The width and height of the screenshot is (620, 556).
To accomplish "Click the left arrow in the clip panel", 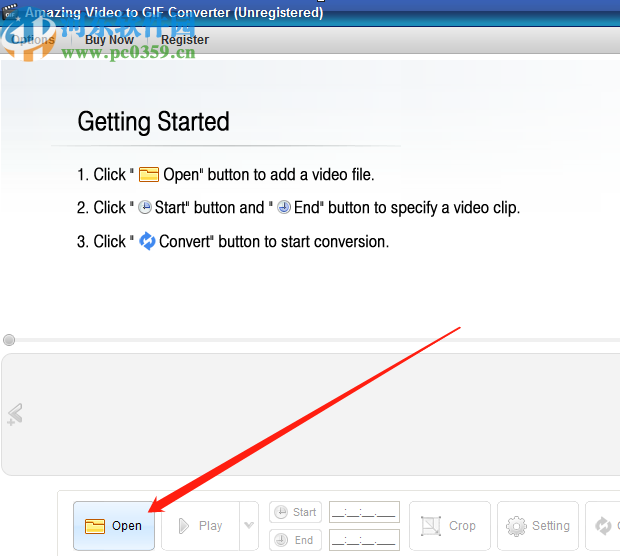I will click(15, 414).
